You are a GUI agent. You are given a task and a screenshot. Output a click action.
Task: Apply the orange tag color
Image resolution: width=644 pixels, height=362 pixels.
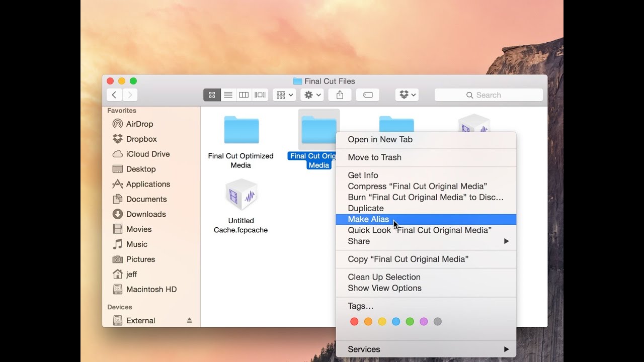pos(368,321)
